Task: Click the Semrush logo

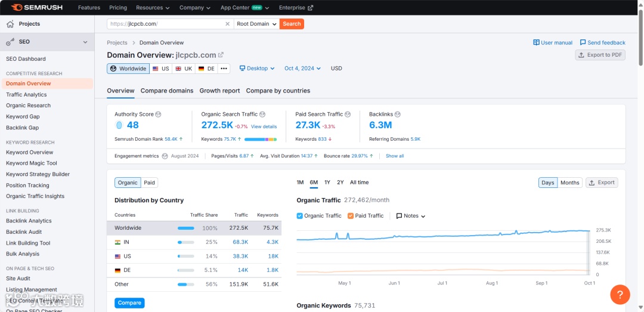Action: [38, 7]
